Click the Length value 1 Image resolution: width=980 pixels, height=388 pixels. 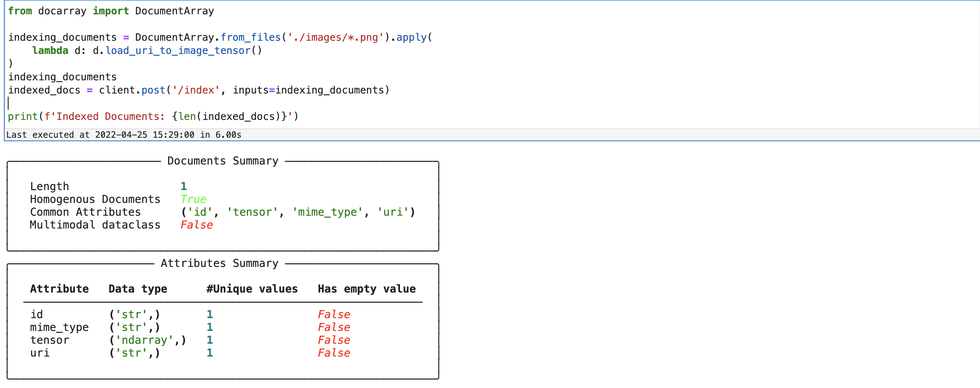tap(184, 186)
